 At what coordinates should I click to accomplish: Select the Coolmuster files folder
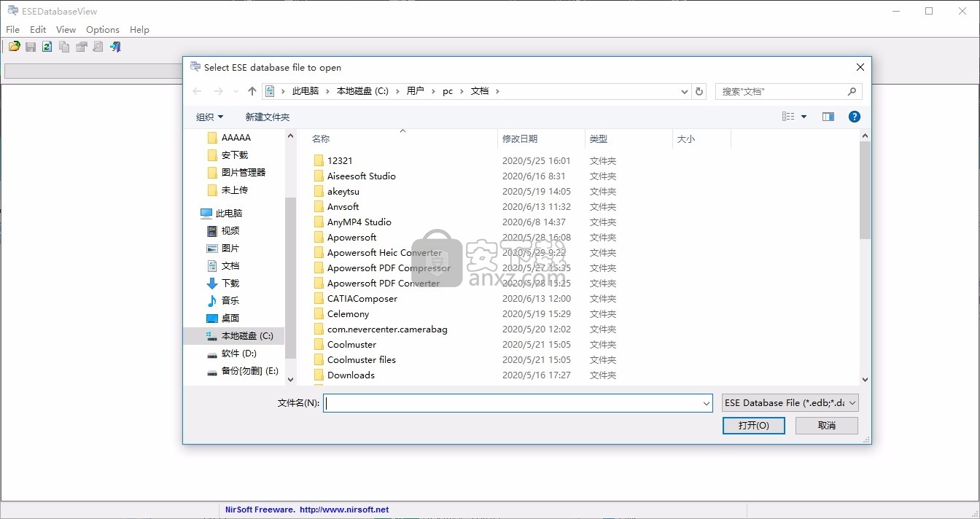(362, 359)
